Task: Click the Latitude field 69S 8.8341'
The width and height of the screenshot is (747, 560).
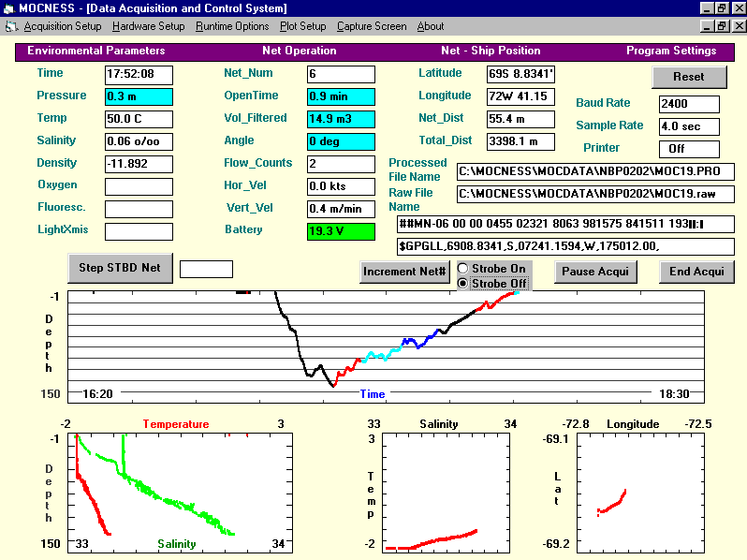Action: (520, 74)
